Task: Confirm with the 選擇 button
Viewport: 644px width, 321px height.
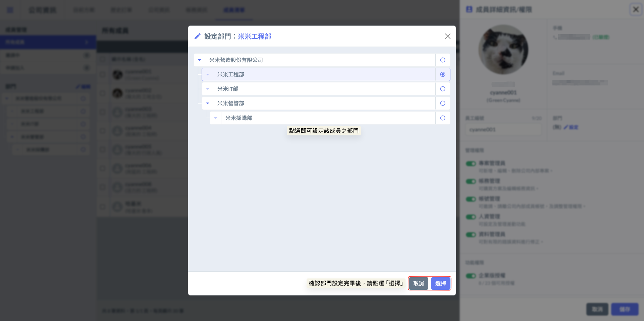Action: pos(440,283)
